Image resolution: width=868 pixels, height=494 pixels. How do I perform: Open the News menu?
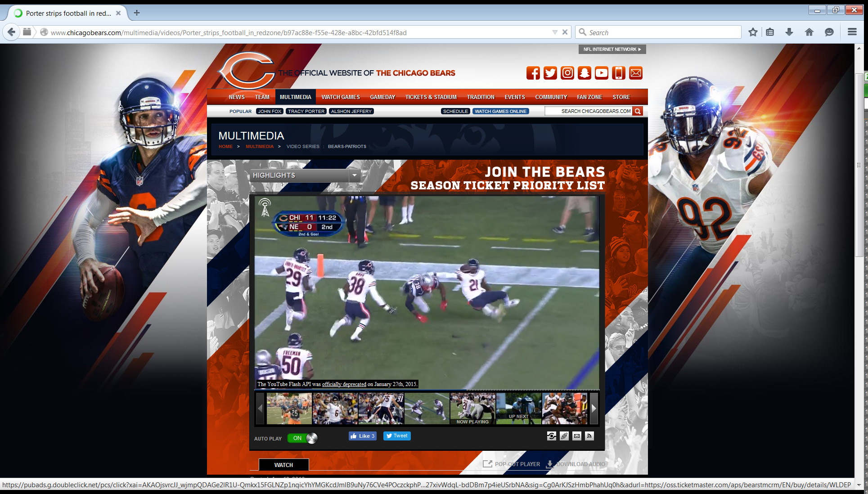(x=237, y=97)
